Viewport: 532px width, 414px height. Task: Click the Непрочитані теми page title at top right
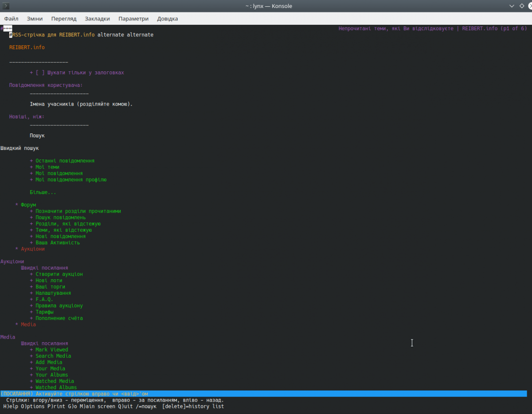(x=433, y=28)
